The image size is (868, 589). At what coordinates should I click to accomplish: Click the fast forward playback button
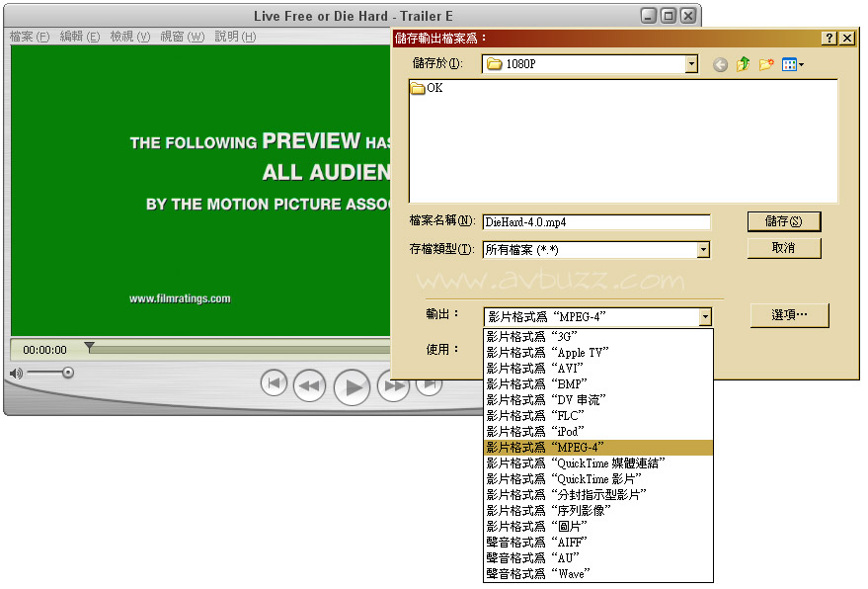coord(392,385)
